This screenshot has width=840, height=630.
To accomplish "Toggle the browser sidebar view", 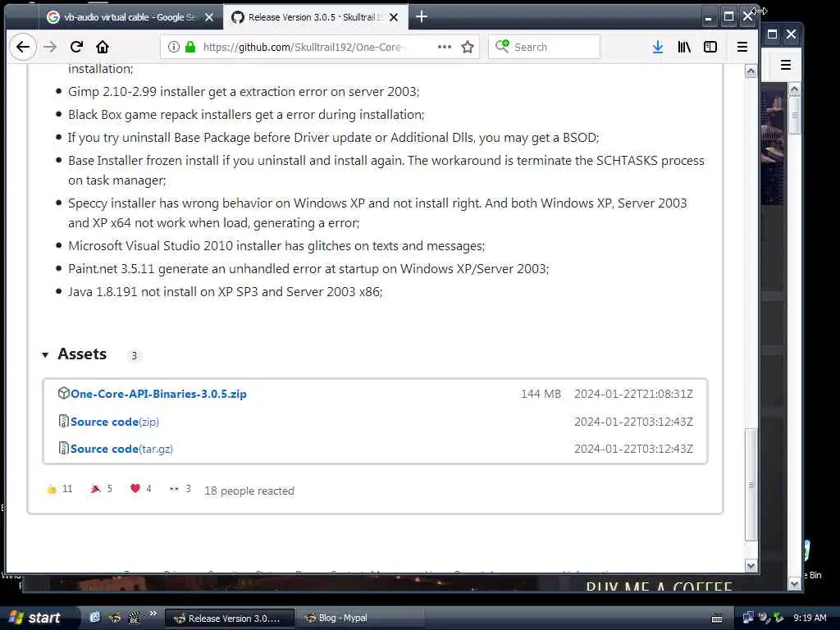I will coord(710,47).
